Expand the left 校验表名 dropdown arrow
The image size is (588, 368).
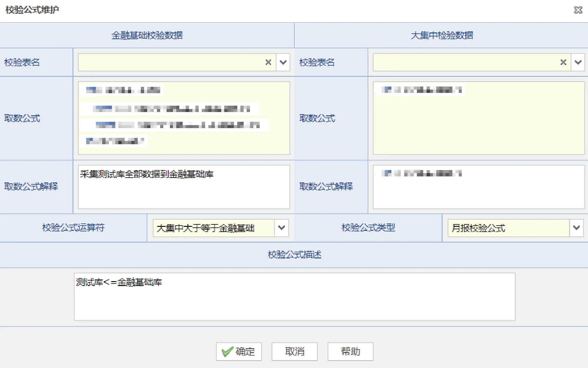[x=283, y=62]
